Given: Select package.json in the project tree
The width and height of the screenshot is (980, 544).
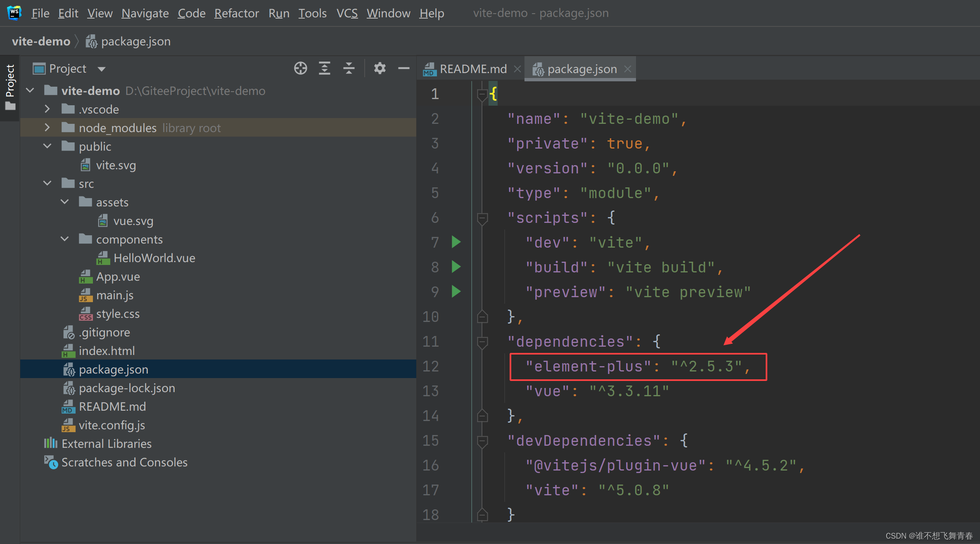Looking at the screenshot, I should [x=218, y=369].
